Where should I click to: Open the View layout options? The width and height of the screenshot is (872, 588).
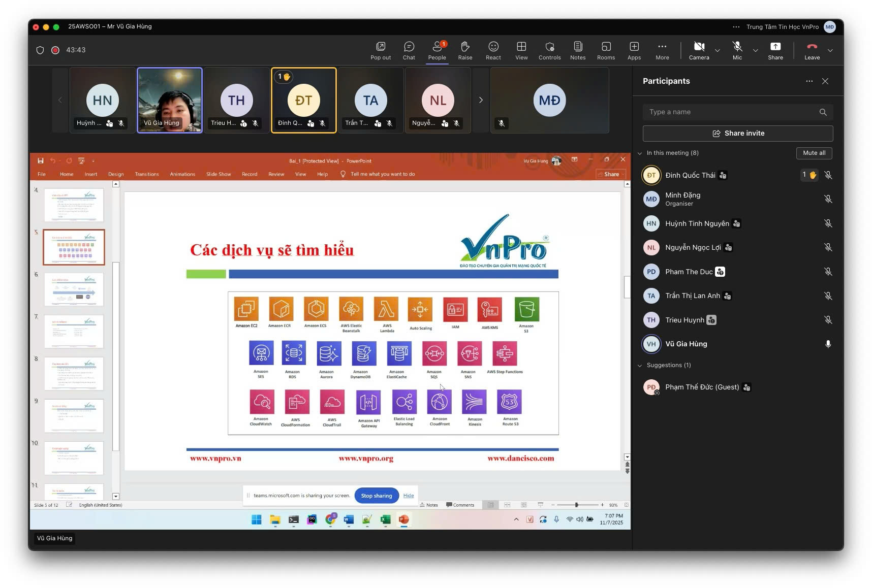(521, 51)
